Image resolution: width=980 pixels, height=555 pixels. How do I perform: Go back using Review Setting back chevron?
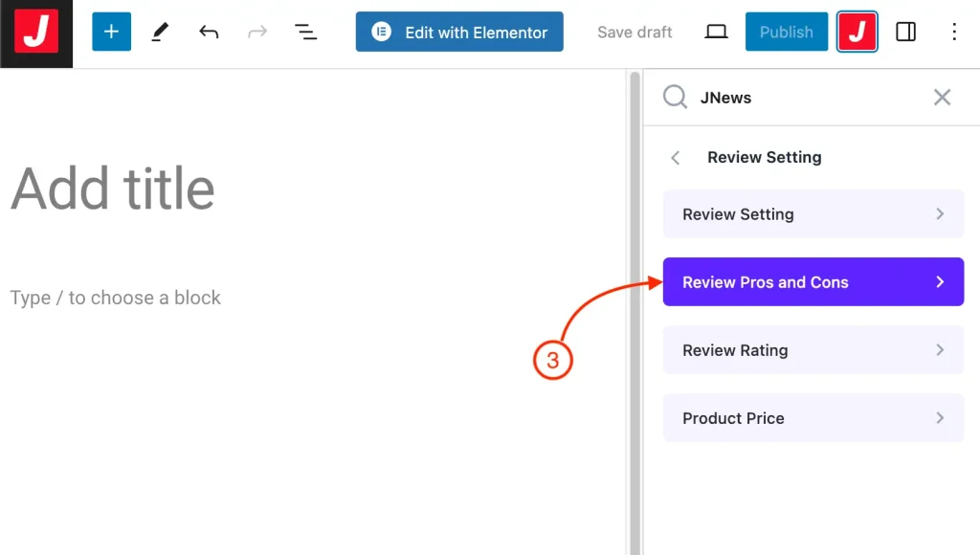tap(676, 158)
